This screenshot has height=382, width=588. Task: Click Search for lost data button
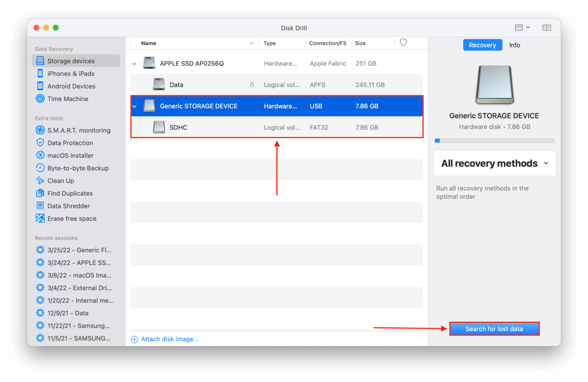494,329
